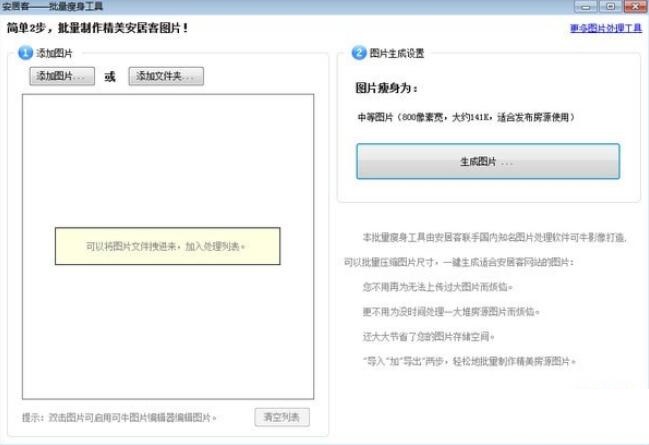
Task: Click the 图片生成设置 section header text
Action: 397,53
